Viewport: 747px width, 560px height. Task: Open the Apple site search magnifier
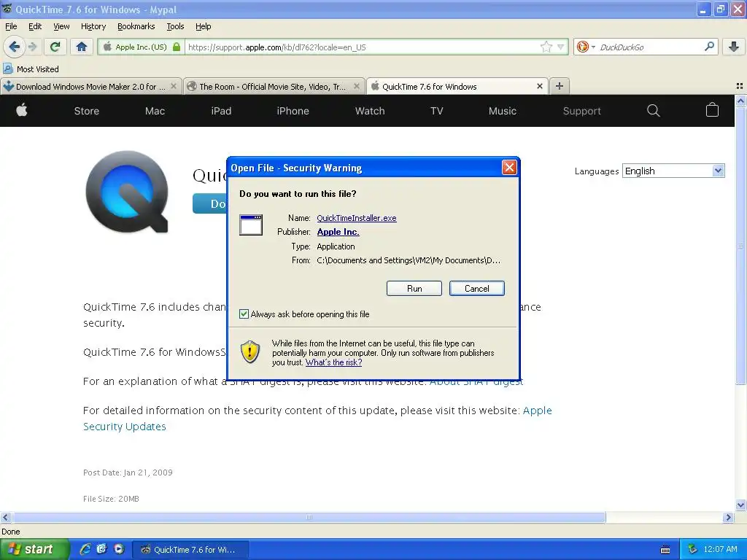653,111
